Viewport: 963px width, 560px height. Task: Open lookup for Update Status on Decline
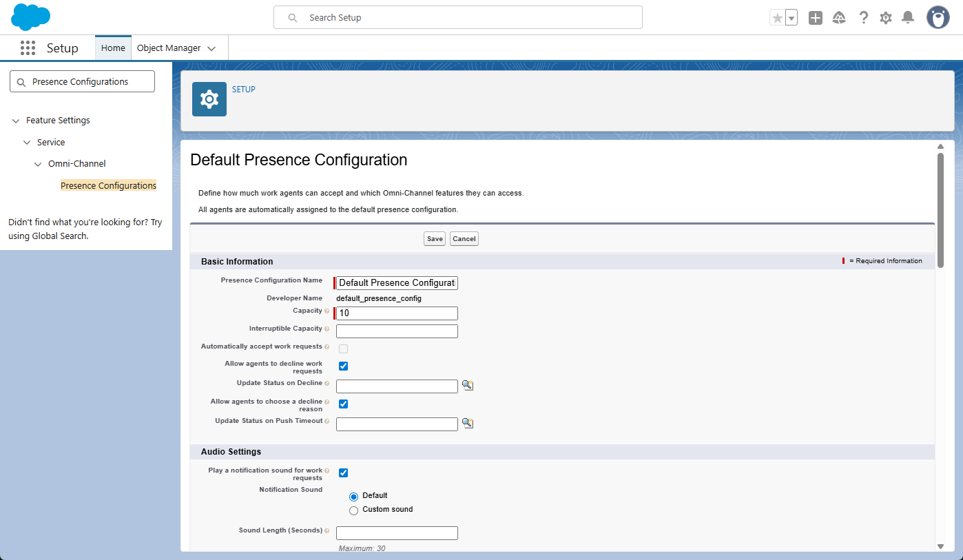468,386
